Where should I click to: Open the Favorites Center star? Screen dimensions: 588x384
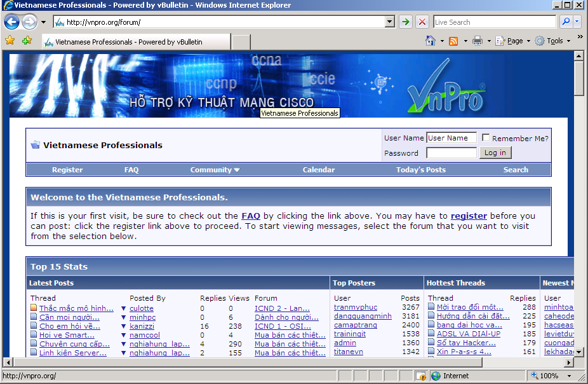coord(10,41)
